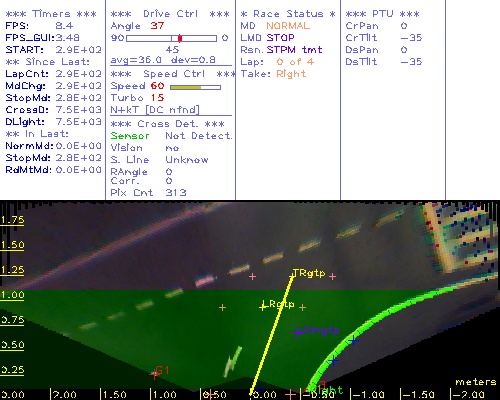Screen dimensions: 500x400
Task: Select the LRgtp yellow cross marker
Action: pos(263,306)
